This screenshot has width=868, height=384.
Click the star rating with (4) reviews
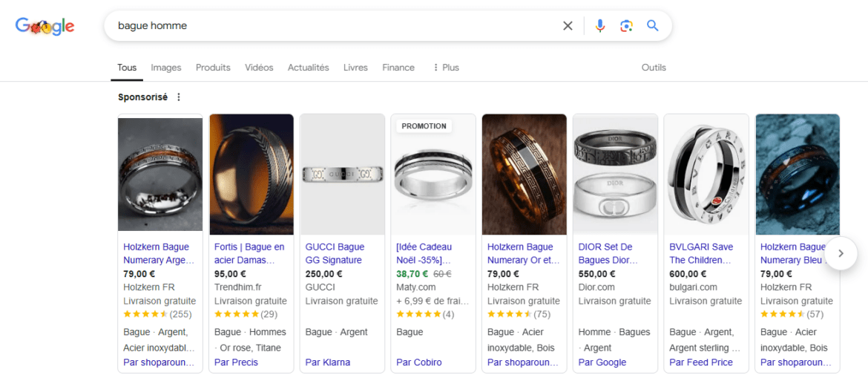(425, 314)
